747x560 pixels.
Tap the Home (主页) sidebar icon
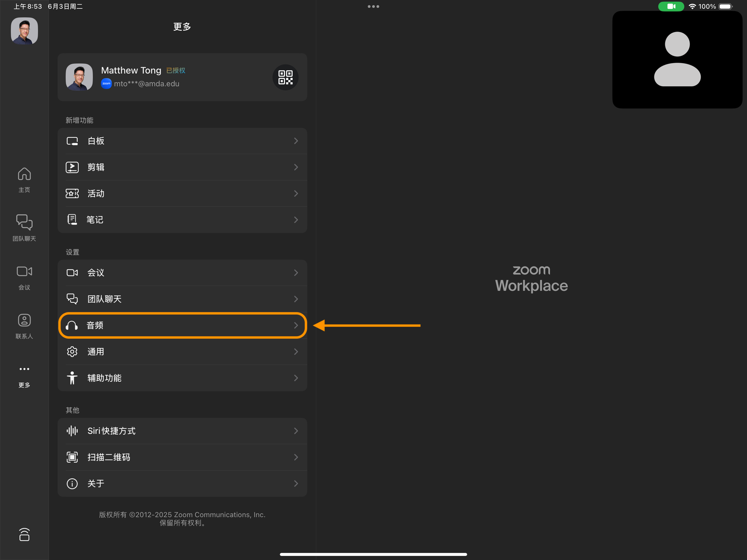24,179
